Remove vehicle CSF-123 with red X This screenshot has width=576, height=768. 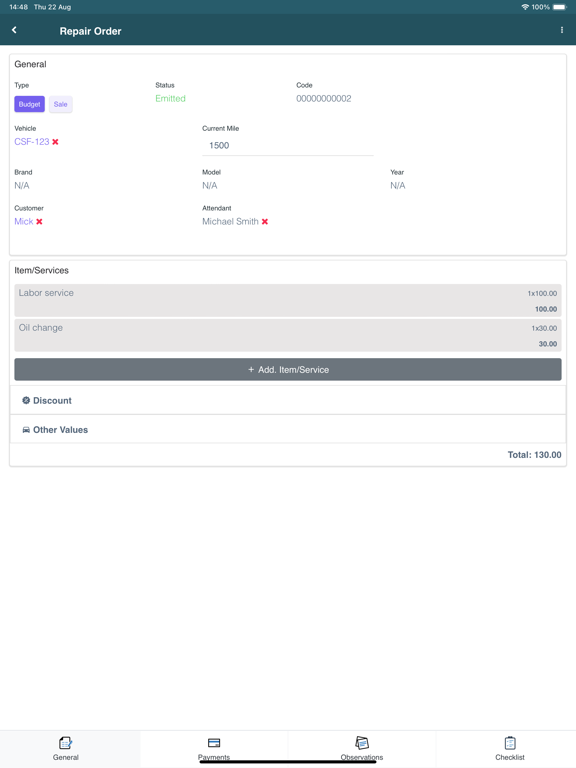pos(55,142)
